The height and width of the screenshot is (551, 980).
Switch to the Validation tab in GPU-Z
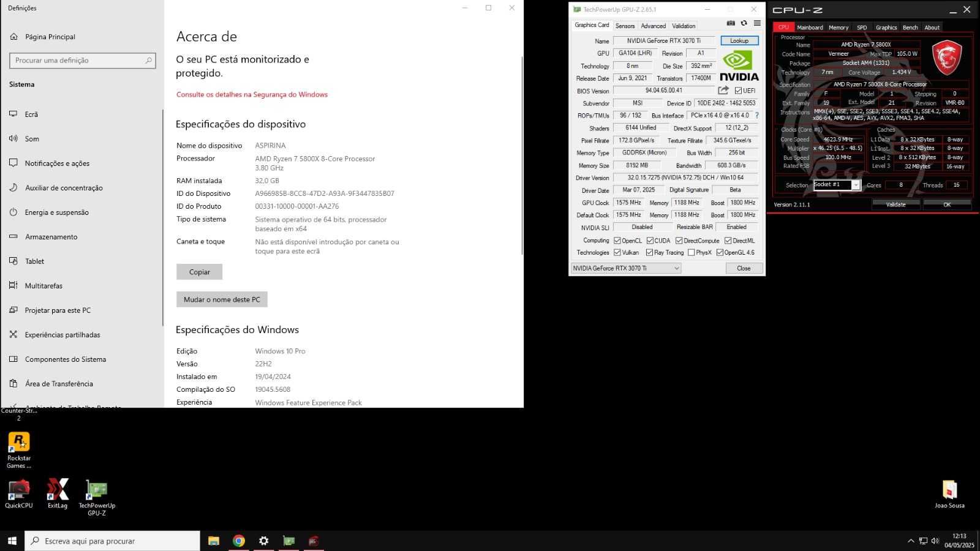pyautogui.click(x=684, y=26)
